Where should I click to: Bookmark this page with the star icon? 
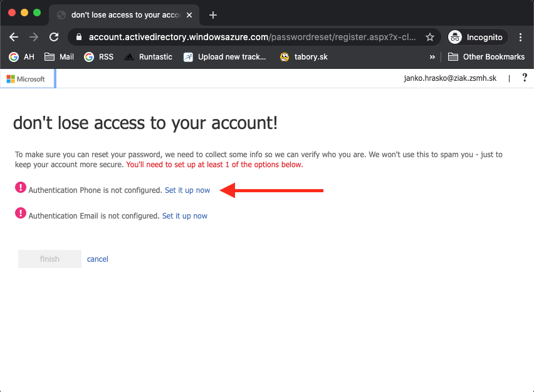point(429,37)
